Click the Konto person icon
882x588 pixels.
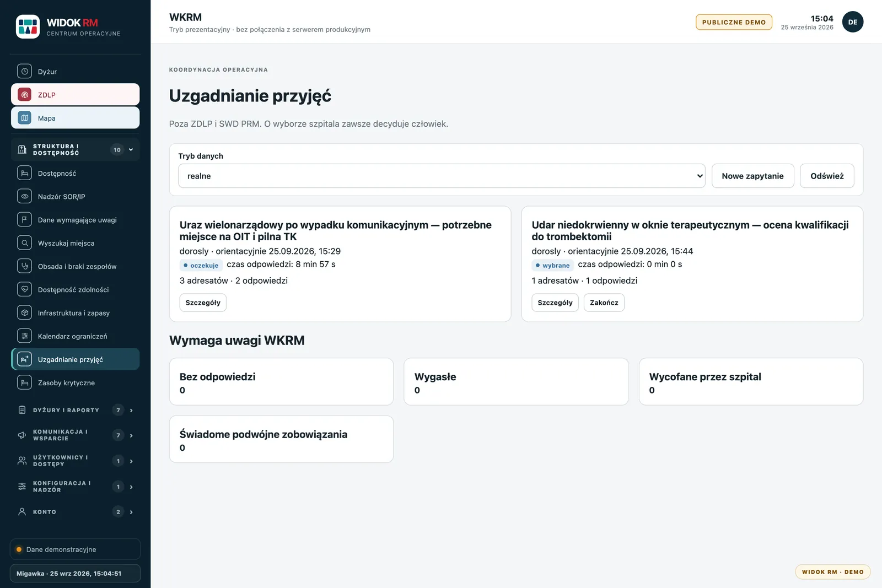(x=22, y=512)
